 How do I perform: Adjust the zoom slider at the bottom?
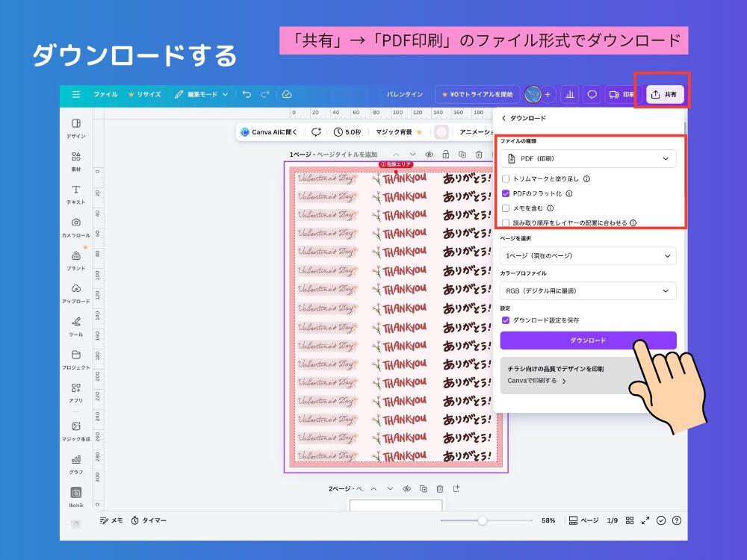pyautogui.click(x=484, y=520)
